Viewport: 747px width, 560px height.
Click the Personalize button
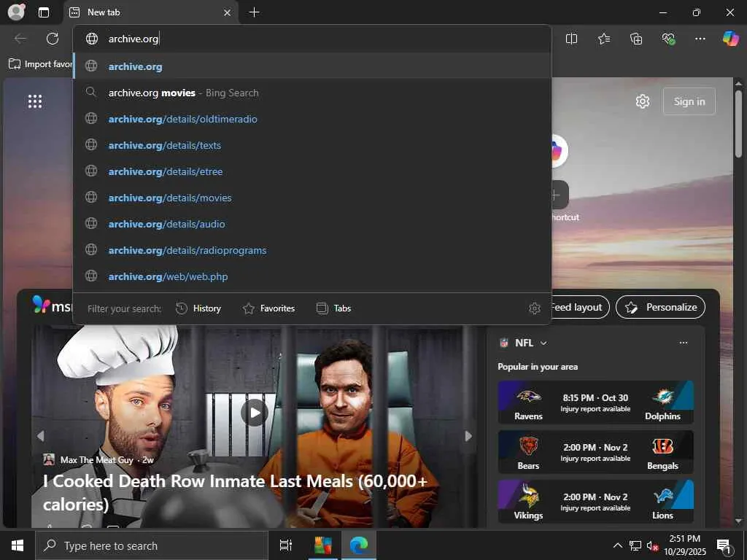click(660, 307)
